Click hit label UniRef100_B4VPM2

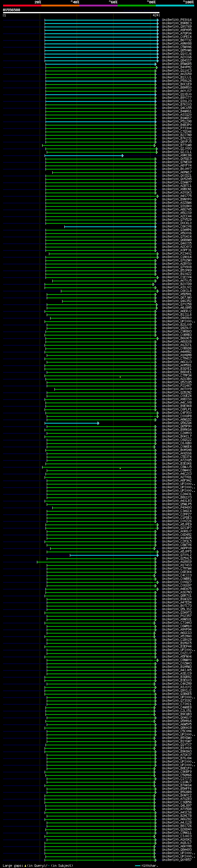[x=177, y=67]
